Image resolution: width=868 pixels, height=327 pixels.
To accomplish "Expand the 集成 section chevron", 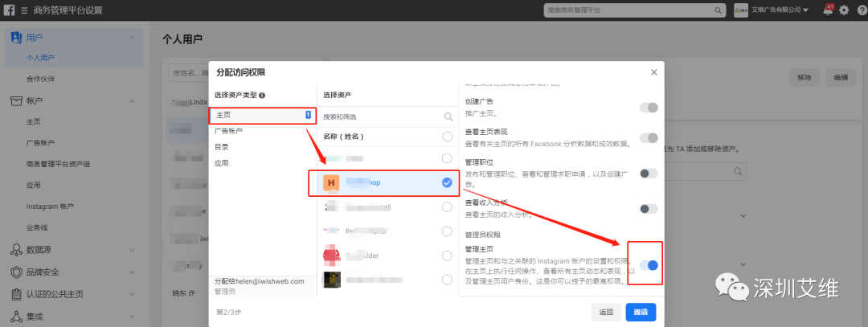I will coord(132,317).
